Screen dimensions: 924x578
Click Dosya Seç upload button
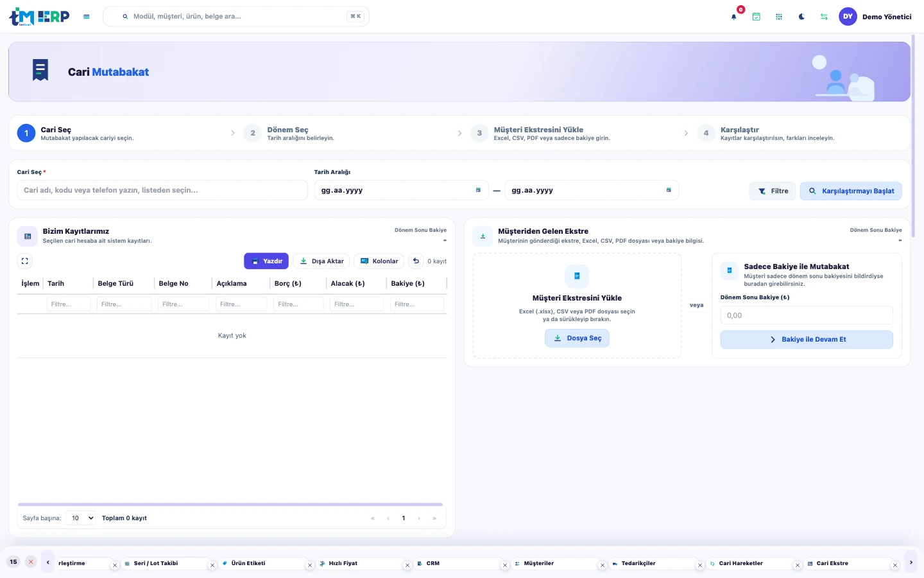577,338
